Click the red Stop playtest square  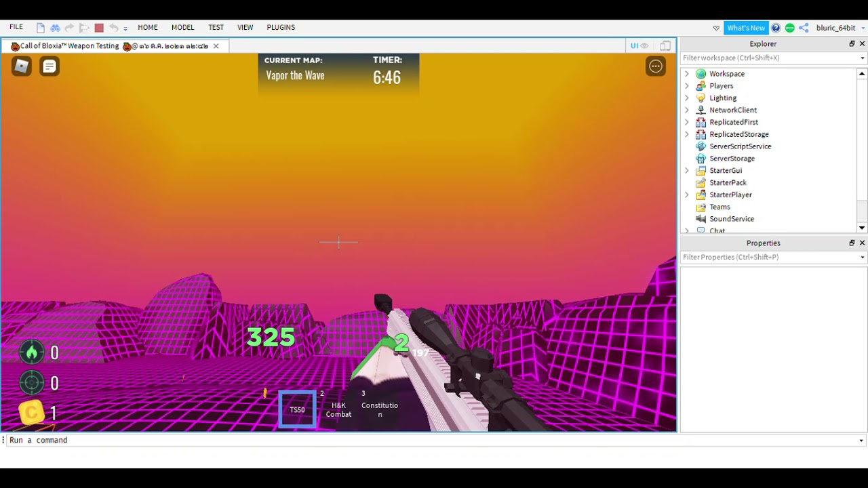(99, 28)
